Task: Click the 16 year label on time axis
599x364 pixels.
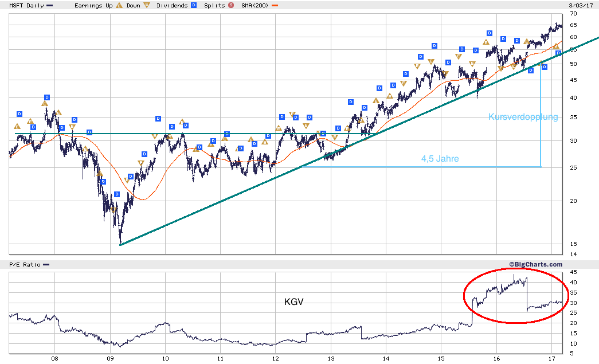Action: click(x=496, y=359)
